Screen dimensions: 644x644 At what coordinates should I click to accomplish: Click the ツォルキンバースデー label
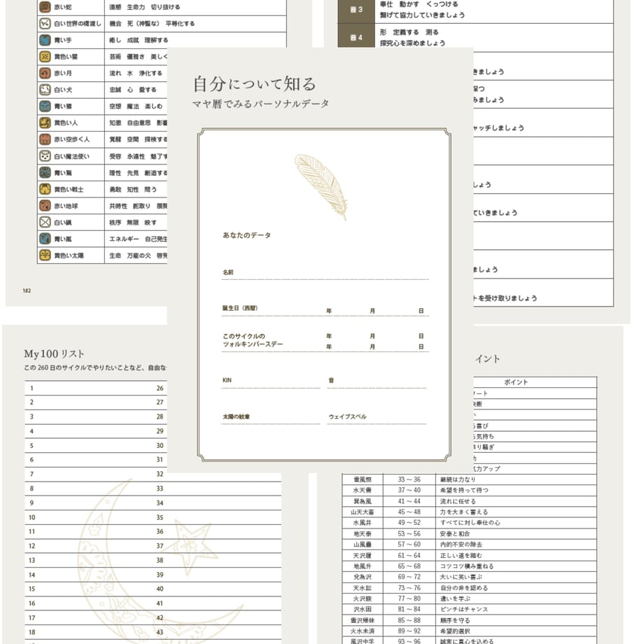[x=253, y=344]
